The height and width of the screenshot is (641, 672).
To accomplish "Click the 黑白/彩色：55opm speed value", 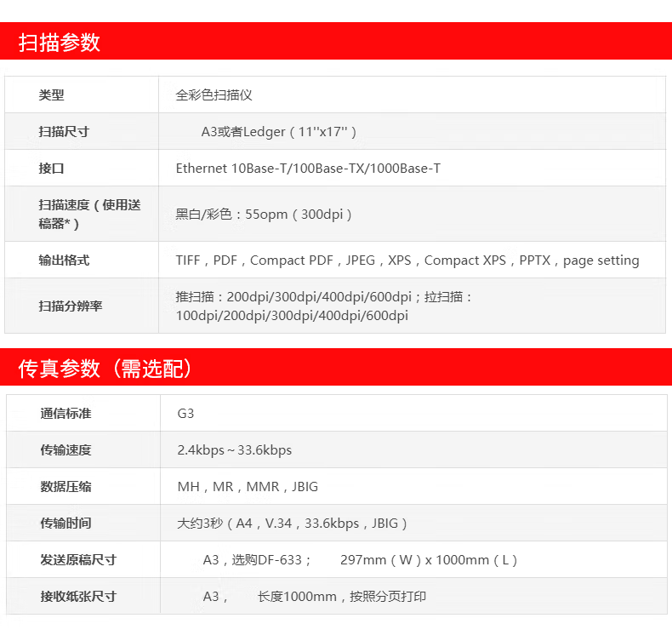I will click(264, 215).
